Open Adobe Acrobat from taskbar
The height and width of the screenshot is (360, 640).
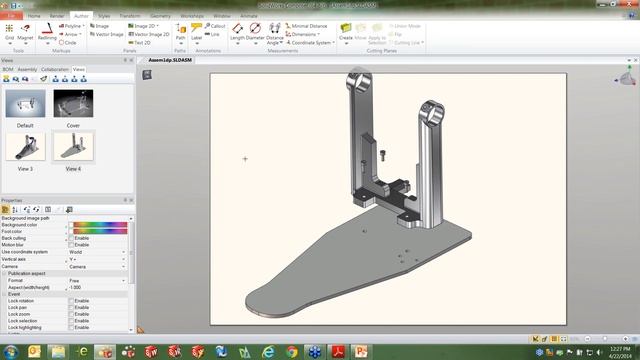(x=338, y=351)
